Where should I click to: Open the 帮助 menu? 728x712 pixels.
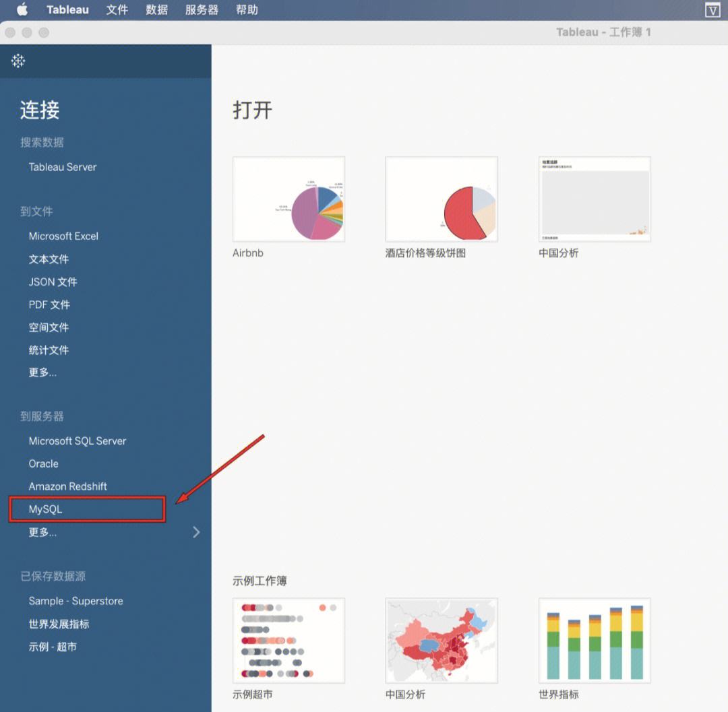click(x=247, y=9)
